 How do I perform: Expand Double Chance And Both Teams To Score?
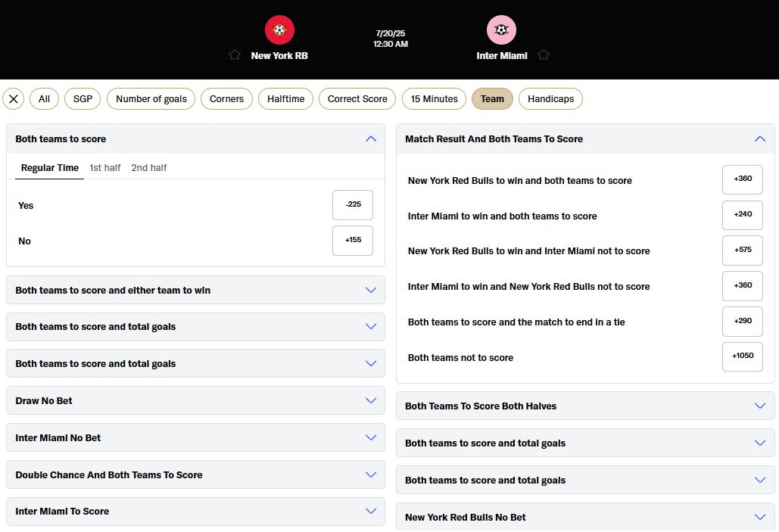(x=370, y=474)
